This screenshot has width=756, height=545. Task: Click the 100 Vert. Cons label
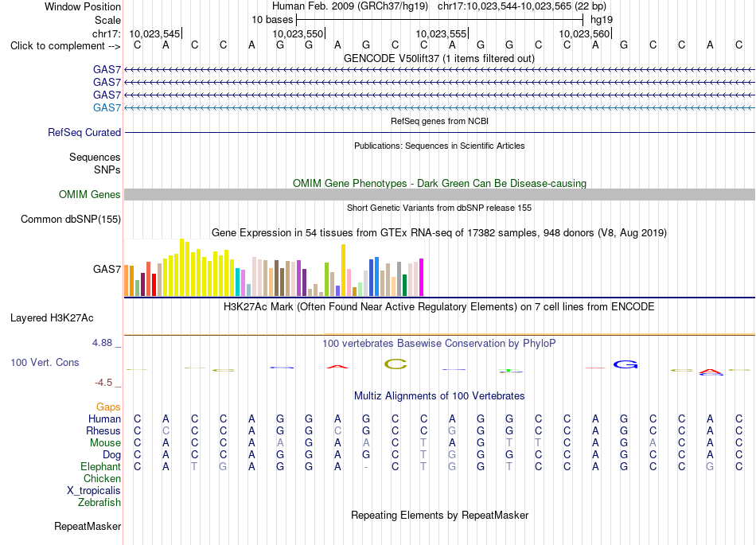point(45,362)
